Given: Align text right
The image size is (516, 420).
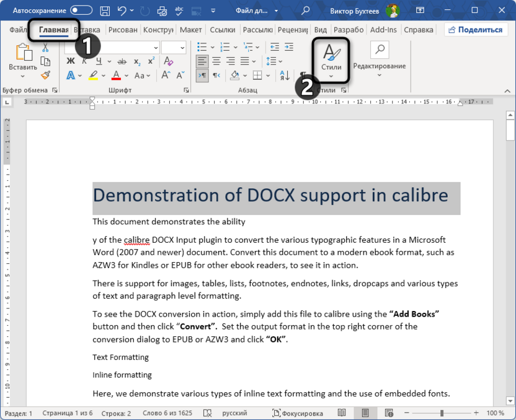Looking at the screenshot, I should point(230,61).
